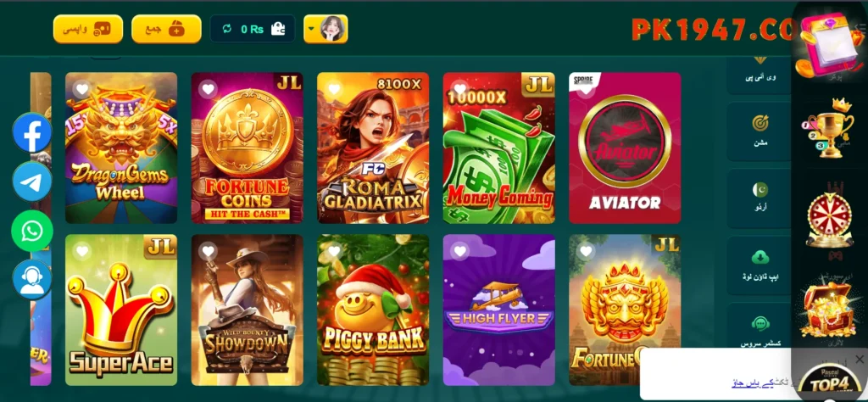868x402 pixels.
Task: Expand the profile avatar dropdown arrow
Action: pyautogui.click(x=312, y=30)
